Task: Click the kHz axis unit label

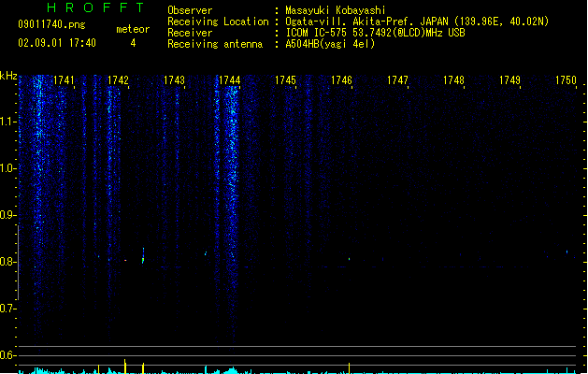Action: coord(8,76)
